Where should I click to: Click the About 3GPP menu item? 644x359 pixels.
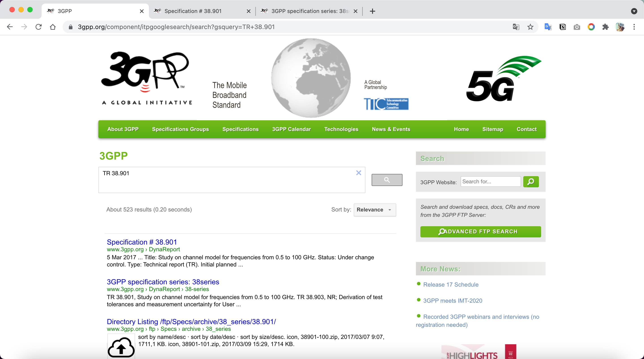[x=123, y=129]
